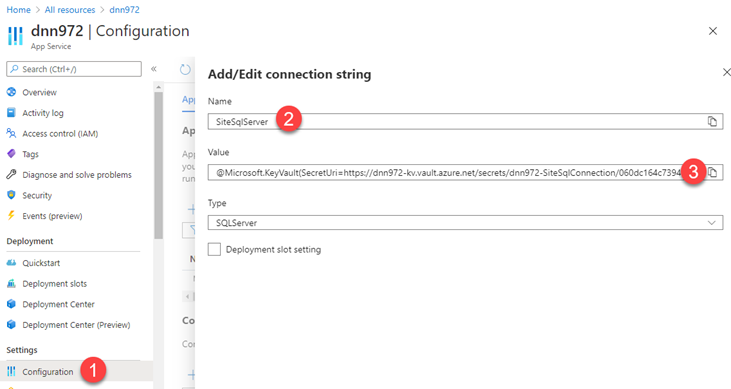Screen dimensions: 731x389
Task: Open Diagnose and solve problems
Action: point(76,174)
